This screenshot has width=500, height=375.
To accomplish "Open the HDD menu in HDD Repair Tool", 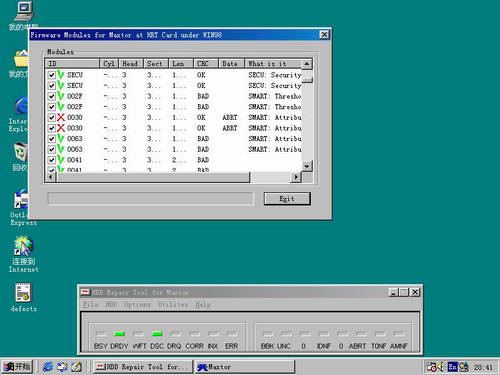I will [x=111, y=304].
